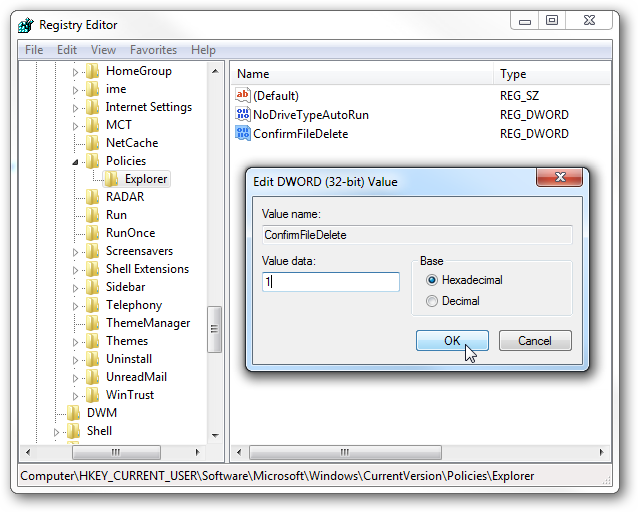Click the NetCache folder icon
The image size is (638, 512).
point(93,142)
